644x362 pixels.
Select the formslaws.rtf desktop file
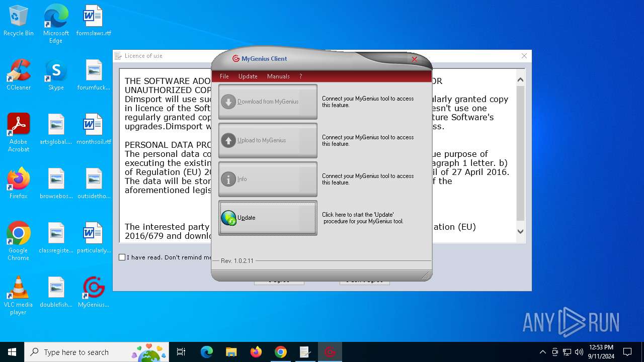click(x=94, y=21)
